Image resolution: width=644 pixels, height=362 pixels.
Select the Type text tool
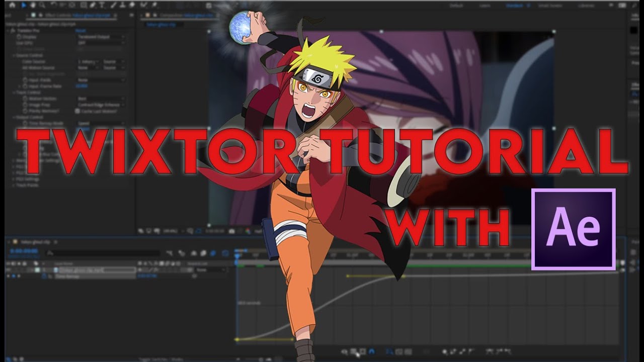[102, 5]
